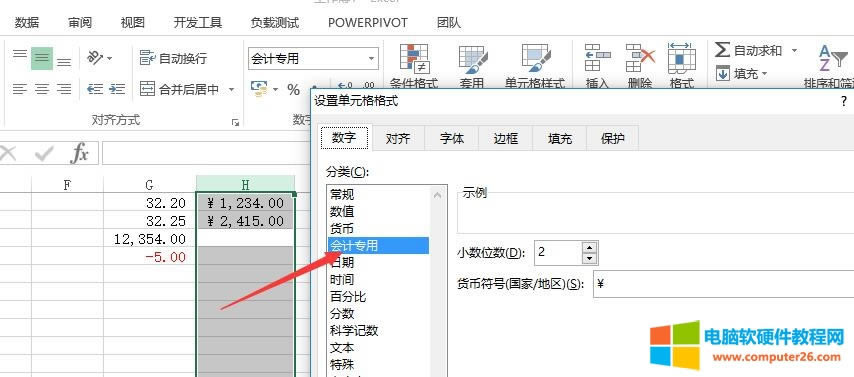The image size is (854, 377).
Task: Open the 团队 ribbon tab
Action: (x=449, y=23)
